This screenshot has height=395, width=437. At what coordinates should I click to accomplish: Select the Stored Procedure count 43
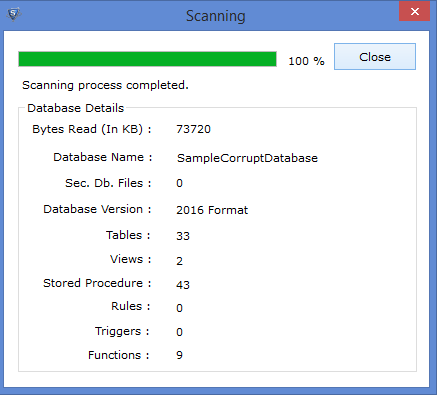(x=183, y=285)
